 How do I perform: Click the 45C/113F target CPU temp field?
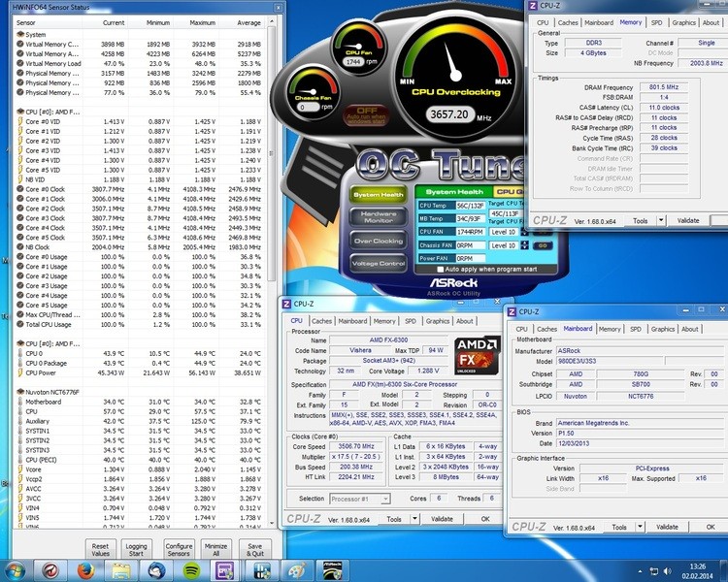506,213
